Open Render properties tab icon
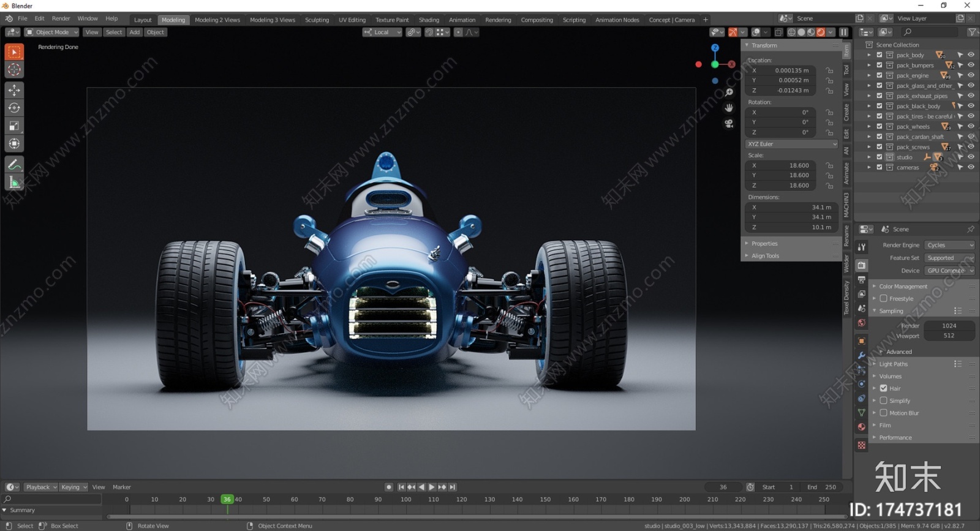980x531 pixels. (862, 265)
